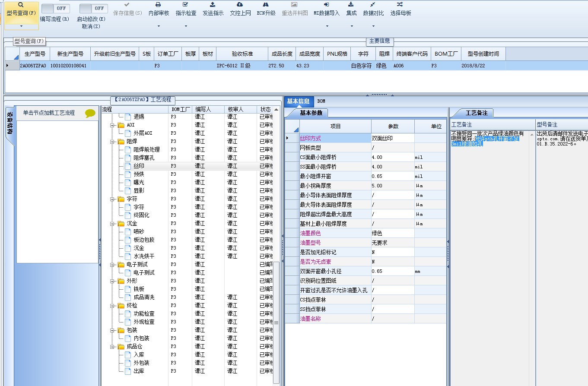Open the 内部审核 printer icon button
The image size is (588, 386).
158,4
